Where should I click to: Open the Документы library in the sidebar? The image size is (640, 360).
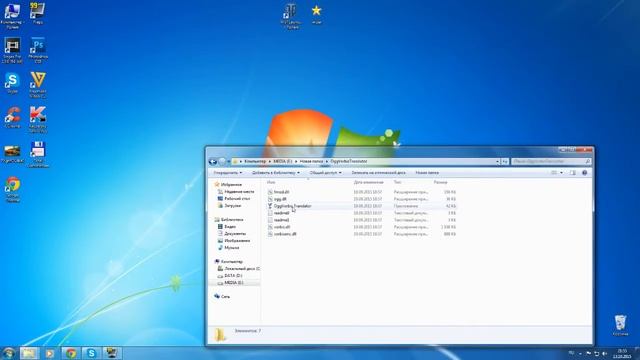pyautogui.click(x=231, y=233)
